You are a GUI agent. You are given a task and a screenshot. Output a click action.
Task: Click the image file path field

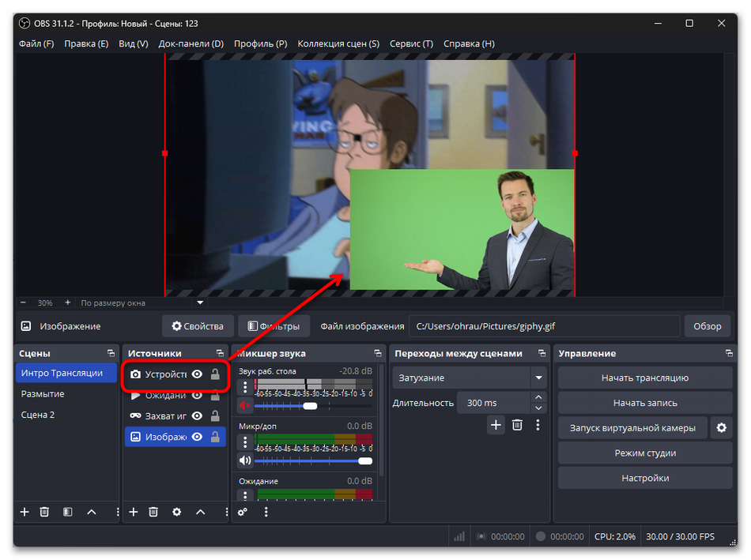544,326
